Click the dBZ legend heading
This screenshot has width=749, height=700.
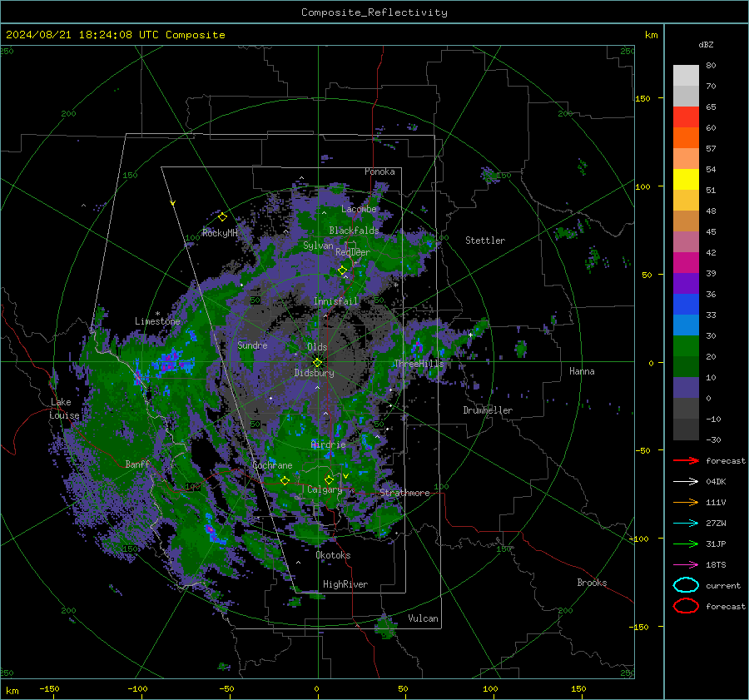(x=706, y=44)
